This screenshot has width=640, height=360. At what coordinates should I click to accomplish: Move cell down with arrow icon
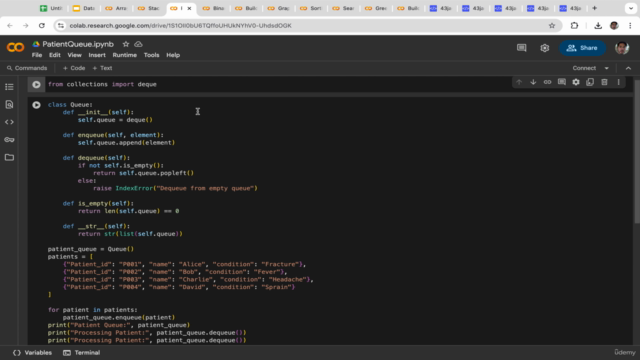(x=533, y=82)
